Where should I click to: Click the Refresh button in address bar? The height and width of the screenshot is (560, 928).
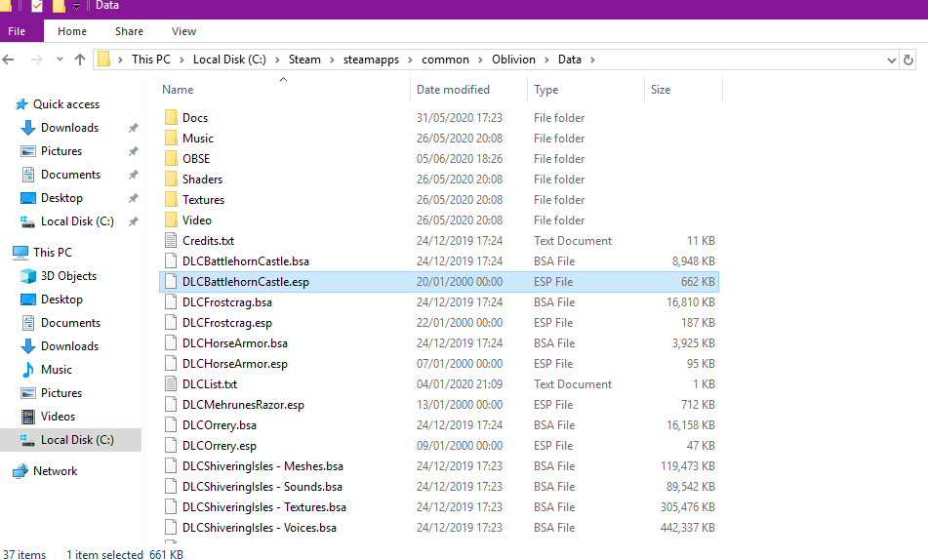(x=908, y=60)
